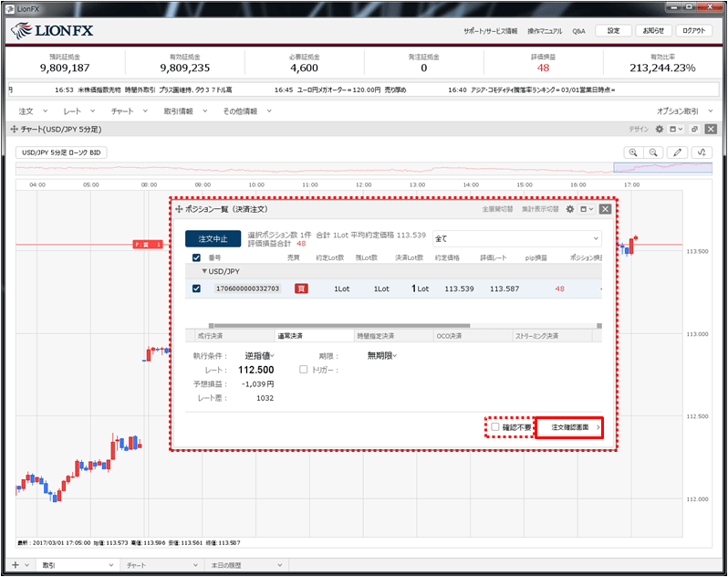Image resolution: width=728 pixels, height=577 pixels.
Task: Click the 注文確認画面 button
Action: point(569,427)
